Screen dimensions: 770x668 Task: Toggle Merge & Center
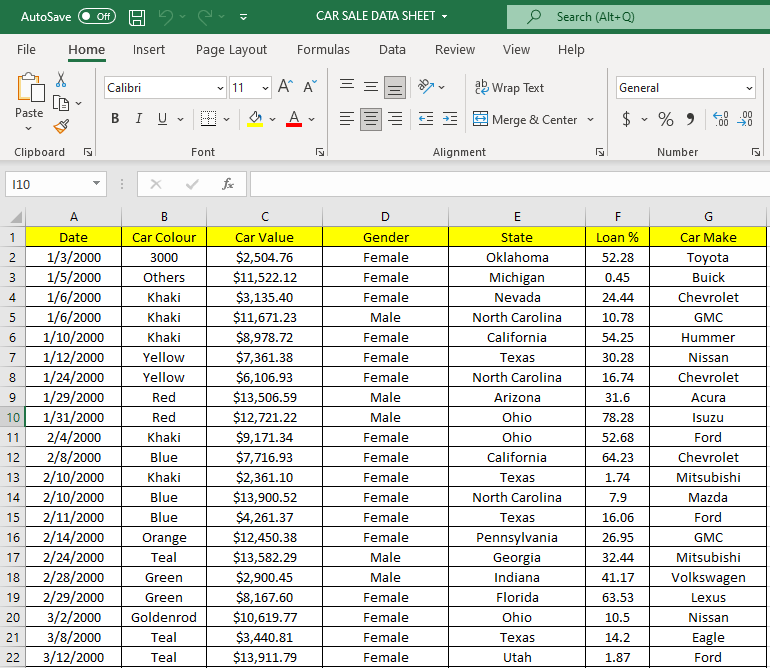tap(526, 119)
